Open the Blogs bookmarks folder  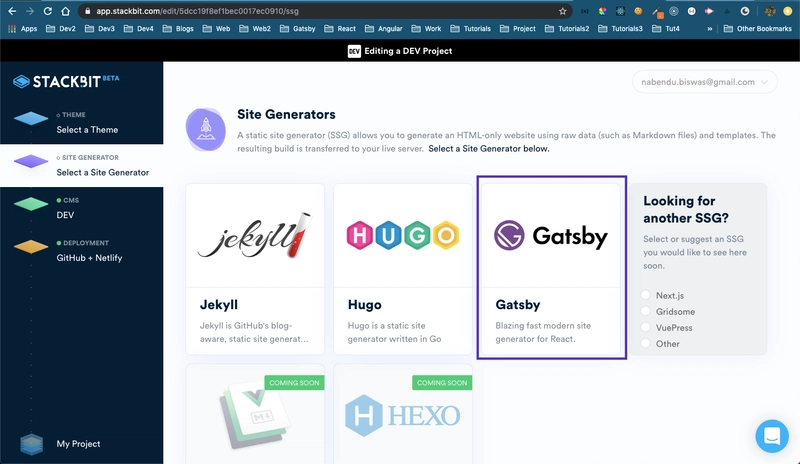[178, 29]
